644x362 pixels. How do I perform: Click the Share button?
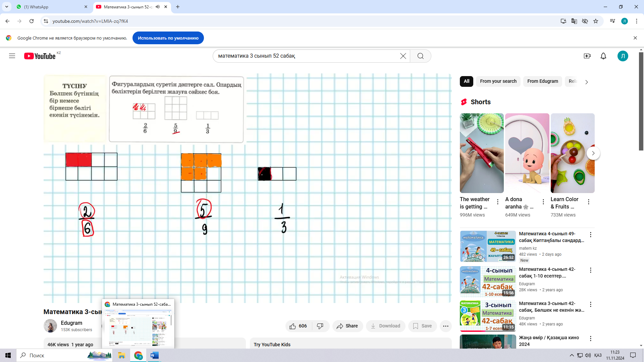tap(347, 326)
